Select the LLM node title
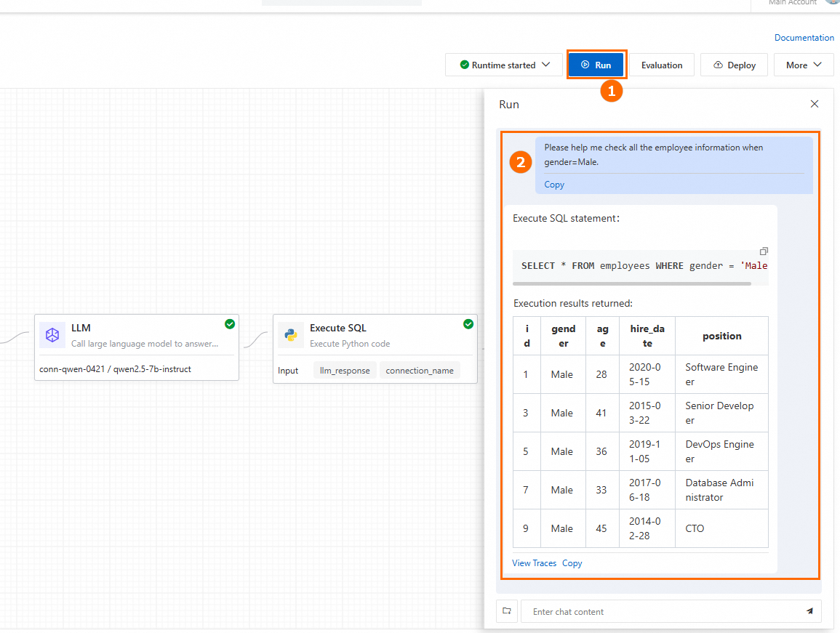The width and height of the screenshot is (840, 633). 81,328
